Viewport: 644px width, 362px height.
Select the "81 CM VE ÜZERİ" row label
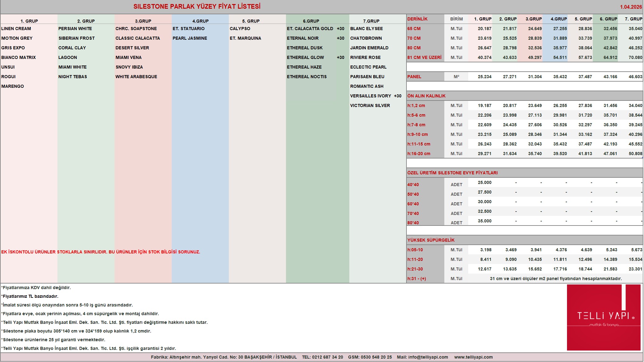click(424, 57)
